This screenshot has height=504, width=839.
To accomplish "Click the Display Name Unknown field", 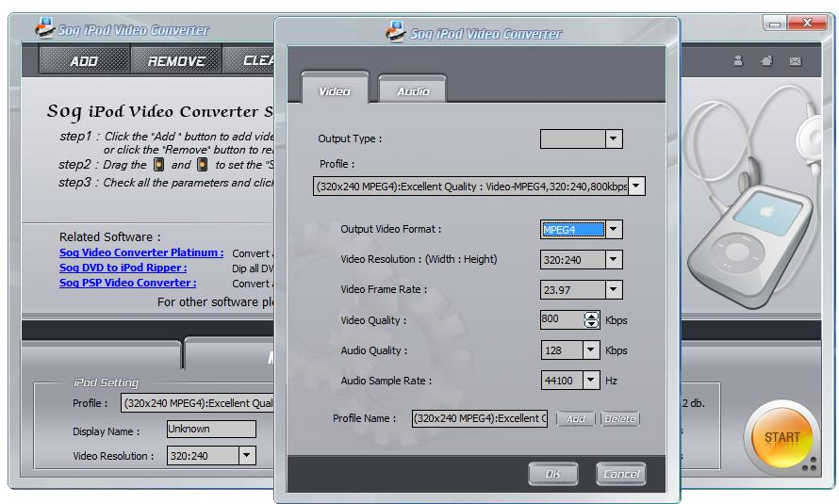I will click(211, 429).
